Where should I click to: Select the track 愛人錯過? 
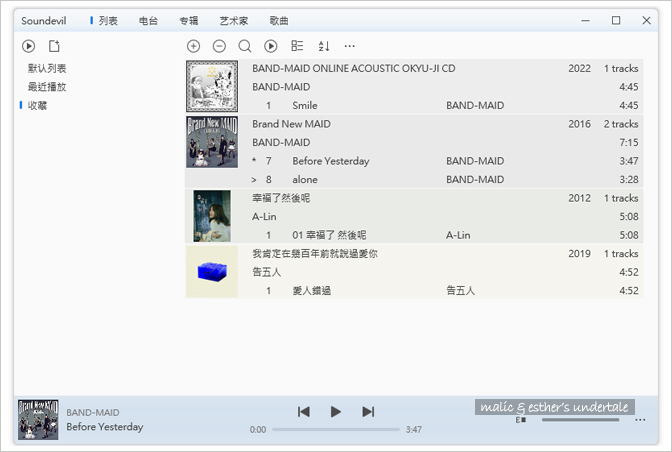(x=312, y=291)
